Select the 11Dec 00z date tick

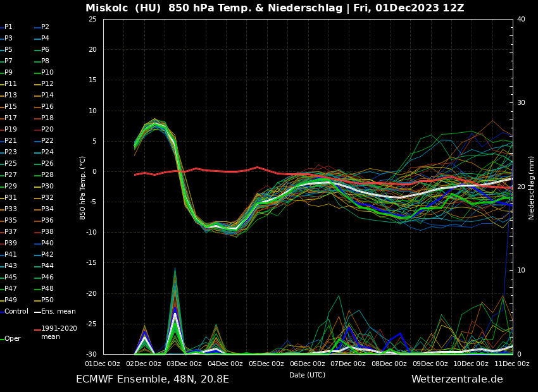tap(511, 364)
